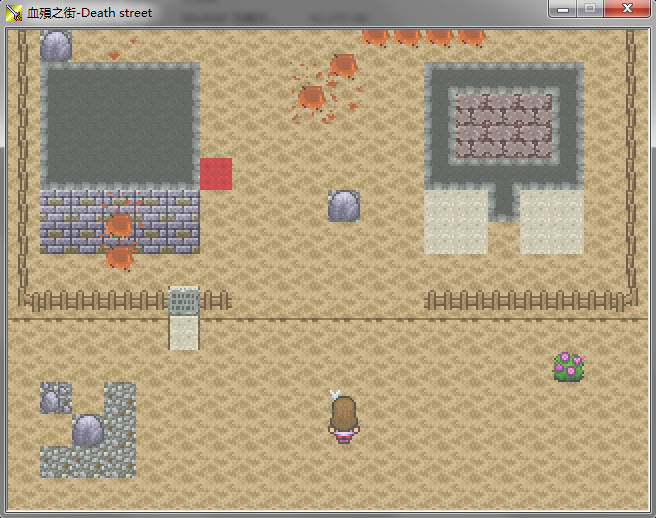The width and height of the screenshot is (656, 518).
Task: Click the left pale sand slab under the right building
Action: pos(456,222)
